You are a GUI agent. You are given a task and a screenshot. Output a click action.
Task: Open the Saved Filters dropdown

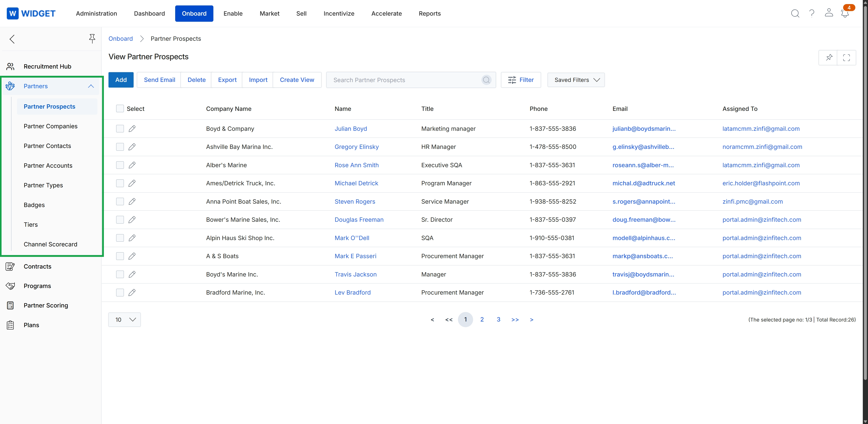click(576, 80)
